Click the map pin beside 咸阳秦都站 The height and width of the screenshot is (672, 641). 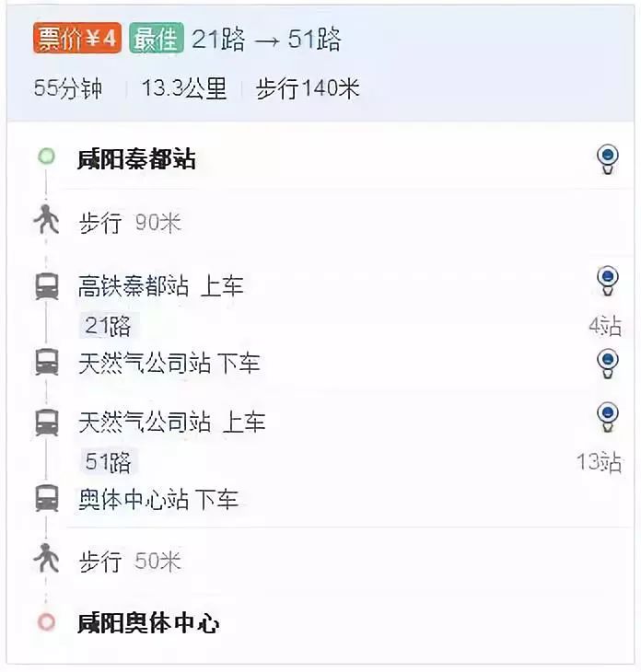tap(608, 159)
